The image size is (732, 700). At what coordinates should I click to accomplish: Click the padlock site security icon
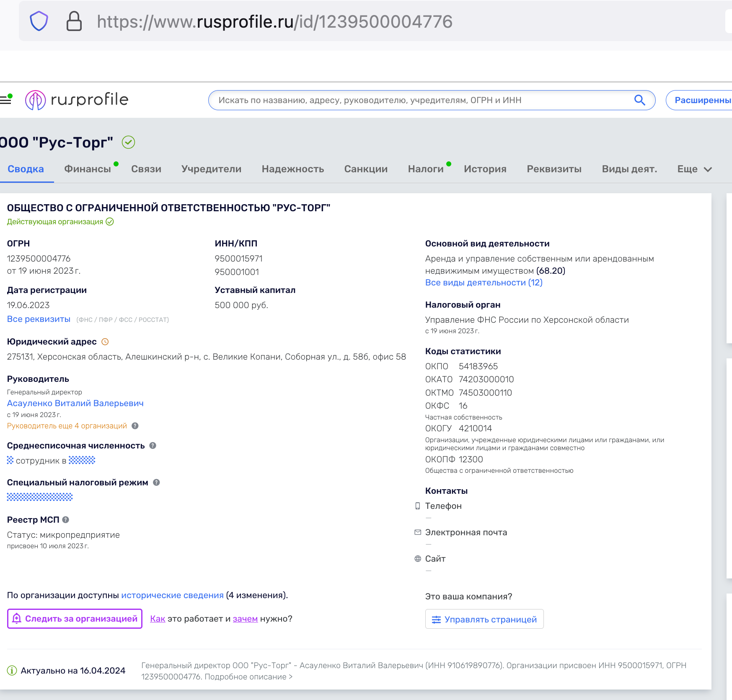click(x=74, y=21)
